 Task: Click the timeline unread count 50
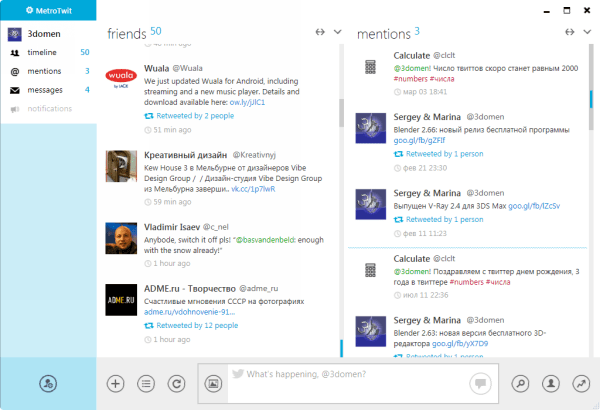(85, 52)
